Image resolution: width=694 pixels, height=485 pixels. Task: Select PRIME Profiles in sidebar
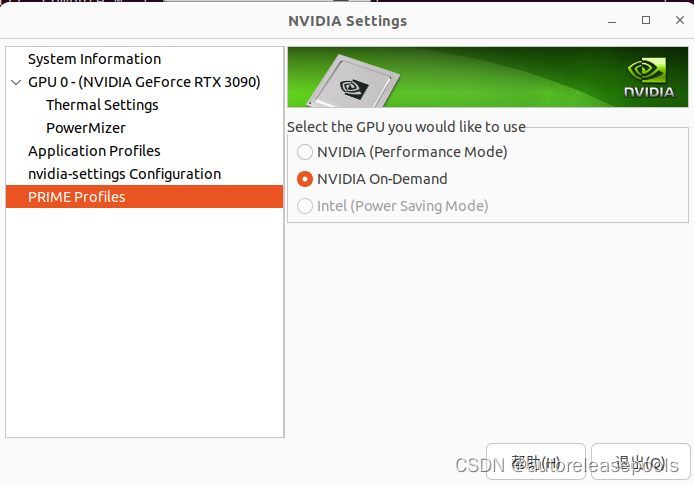click(144, 196)
